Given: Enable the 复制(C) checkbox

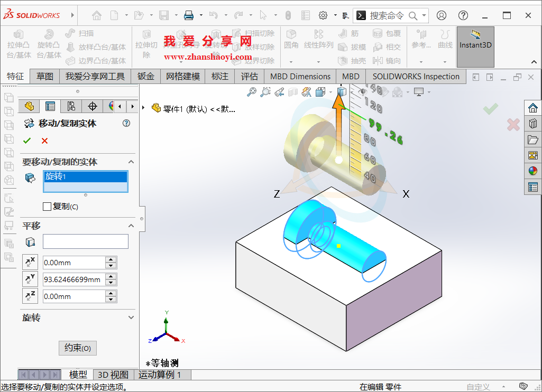Looking at the screenshot, I should 47,207.
